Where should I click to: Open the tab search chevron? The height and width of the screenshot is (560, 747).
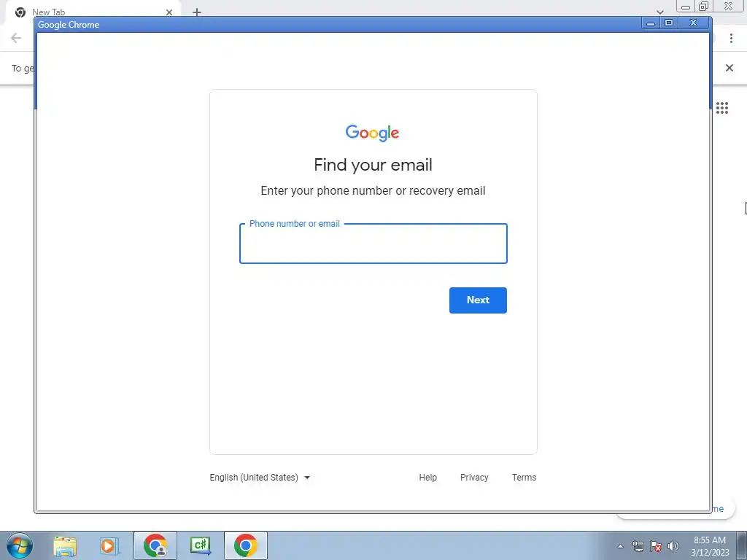(659, 12)
